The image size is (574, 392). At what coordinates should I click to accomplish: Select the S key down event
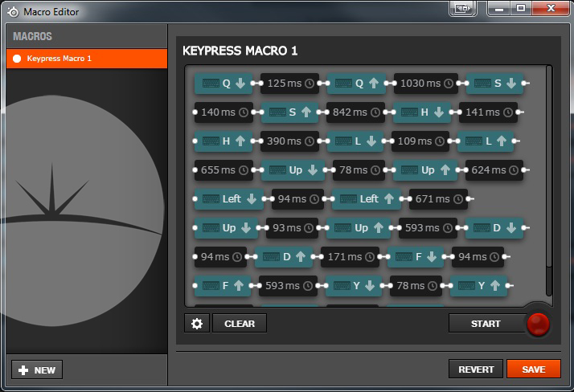click(x=495, y=84)
